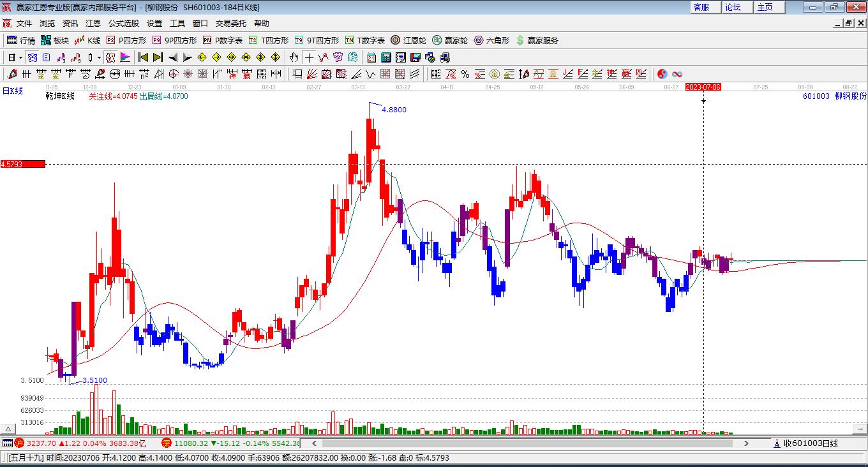Select the 2023-07-06 date marker

(x=703, y=87)
